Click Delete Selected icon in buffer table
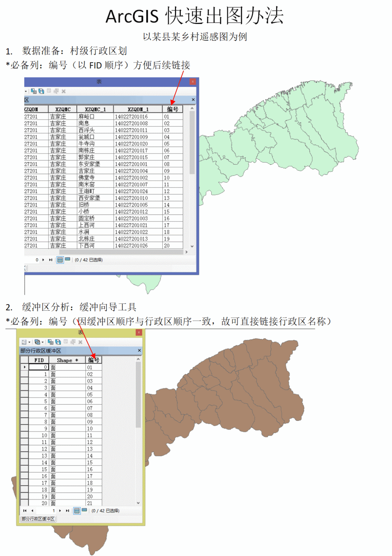This screenshot has height=556, width=392. (x=81, y=342)
